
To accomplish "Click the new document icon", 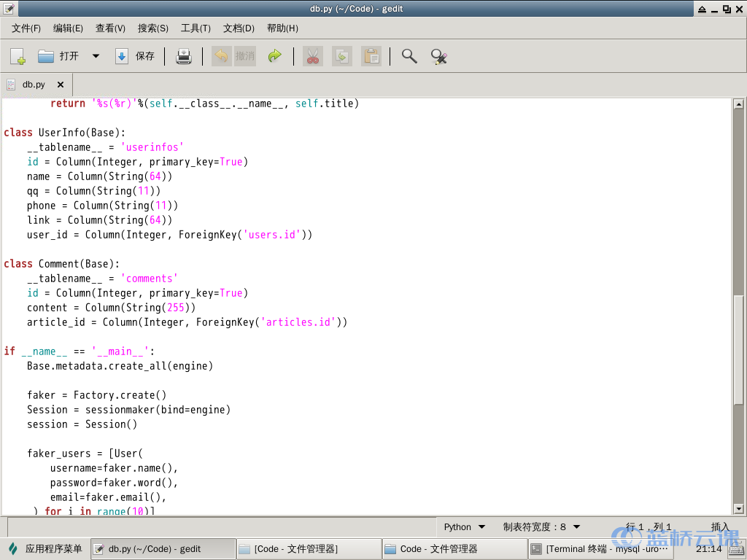I will [x=18, y=56].
